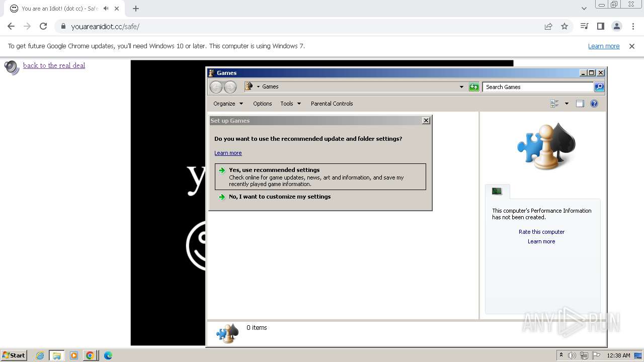
Task: Open Chrome profile avatar
Action: click(617, 26)
